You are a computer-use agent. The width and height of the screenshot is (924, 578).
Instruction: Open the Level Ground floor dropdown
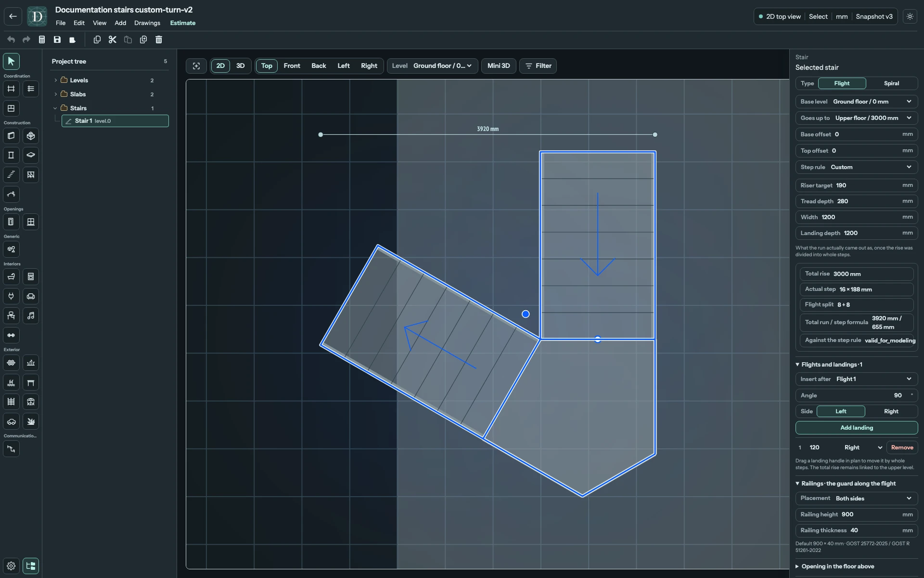[432, 66]
